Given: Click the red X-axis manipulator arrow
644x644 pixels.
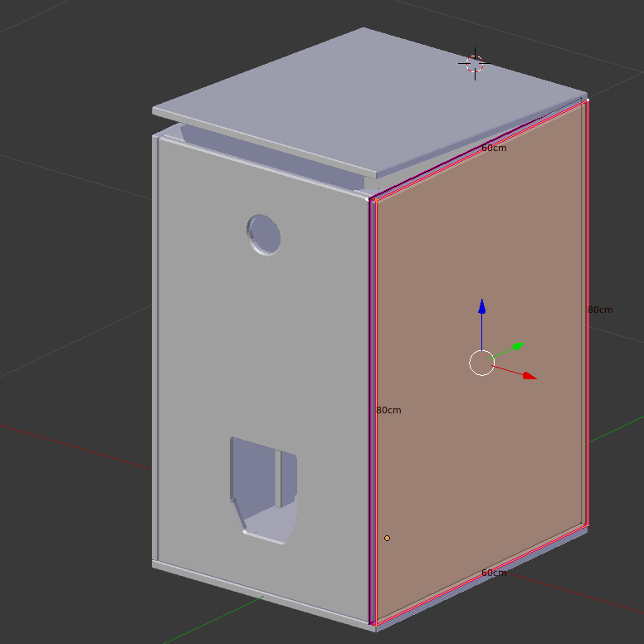Looking at the screenshot, I should pyautogui.click(x=529, y=376).
